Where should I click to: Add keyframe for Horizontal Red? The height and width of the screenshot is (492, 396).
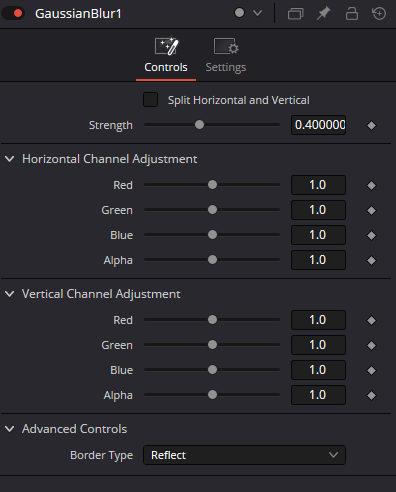pos(371,185)
